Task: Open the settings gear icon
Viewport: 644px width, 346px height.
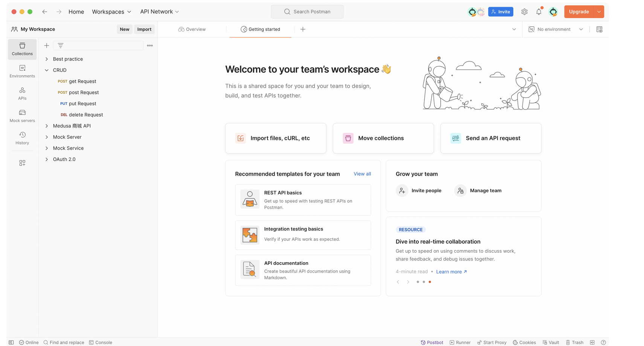Action: point(524,12)
